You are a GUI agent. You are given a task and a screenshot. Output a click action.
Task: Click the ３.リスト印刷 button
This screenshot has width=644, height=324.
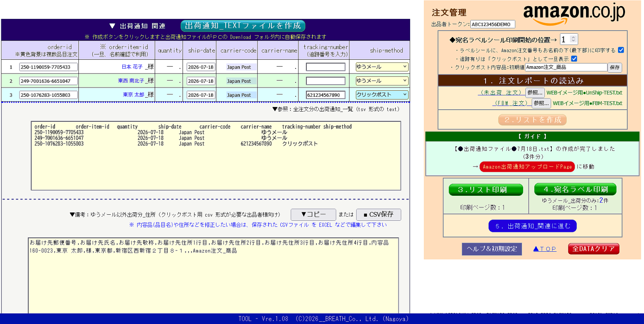coord(486,190)
